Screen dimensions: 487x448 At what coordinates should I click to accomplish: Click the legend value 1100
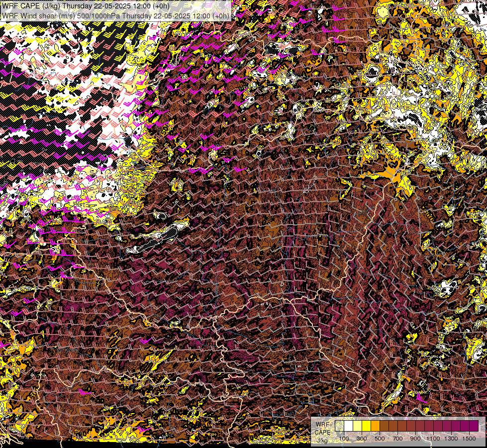tap(433, 439)
